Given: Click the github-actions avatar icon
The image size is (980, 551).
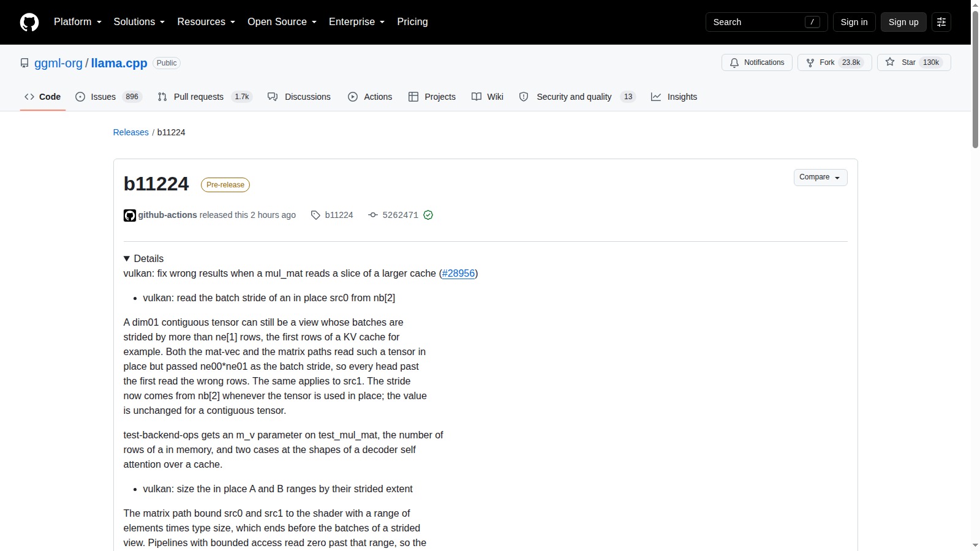Looking at the screenshot, I should pos(129,216).
